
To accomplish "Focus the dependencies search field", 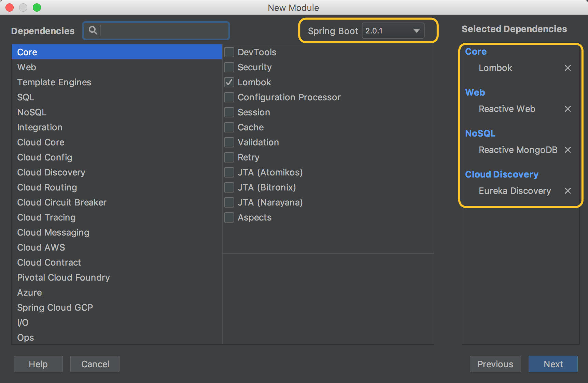I will [156, 31].
